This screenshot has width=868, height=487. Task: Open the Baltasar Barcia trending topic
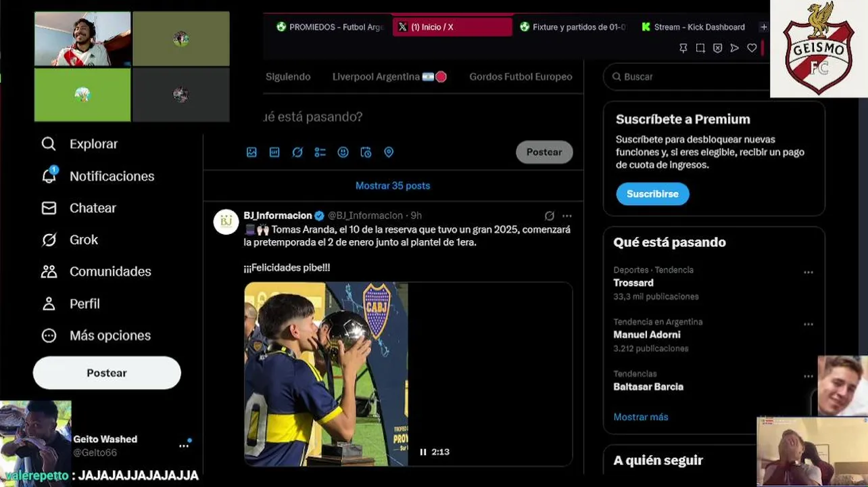(x=648, y=387)
